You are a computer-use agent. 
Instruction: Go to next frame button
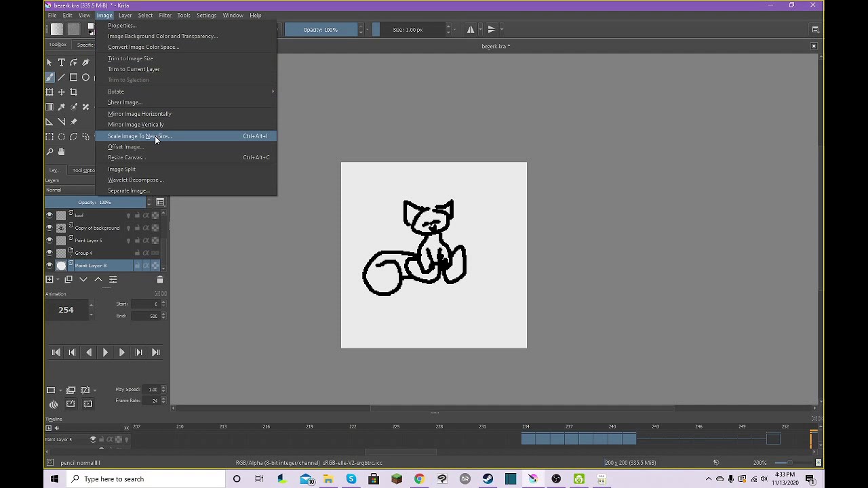point(121,352)
